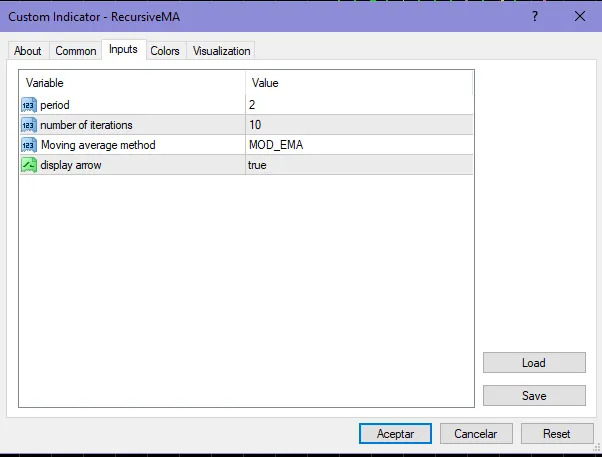Image resolution: width=602 pixels, height=457 pixels.
Task: Select the period value 2 cell
Action: pos(359,105)
